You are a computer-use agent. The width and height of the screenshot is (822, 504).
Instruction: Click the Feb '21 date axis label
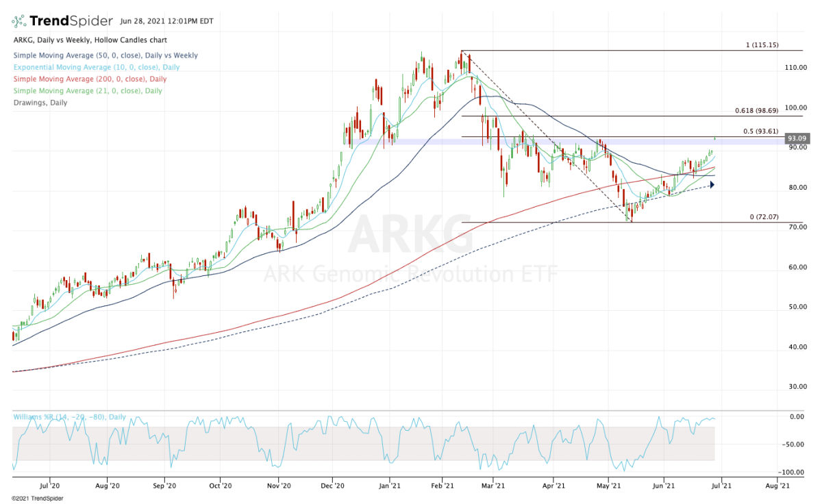(x=443, y=485)
